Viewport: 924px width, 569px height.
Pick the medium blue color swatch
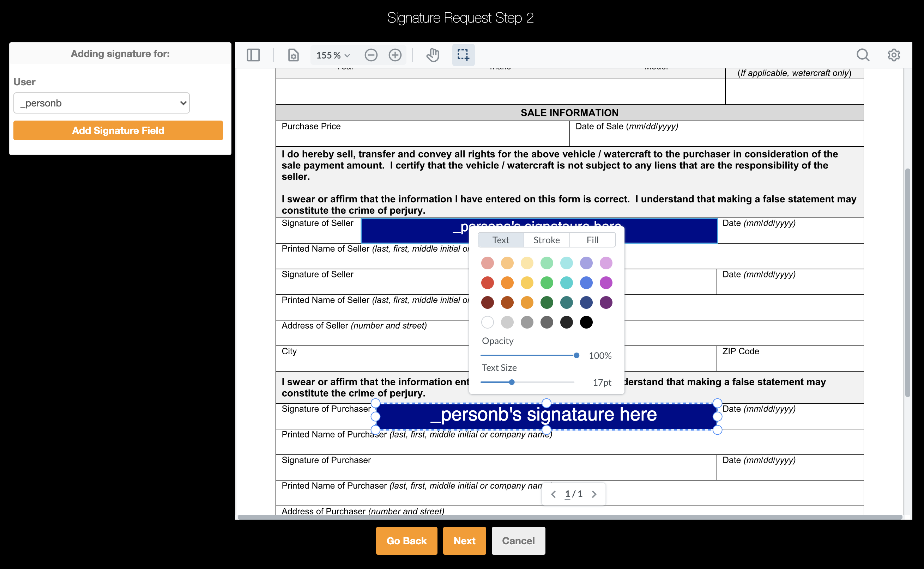tap(586, 283)
